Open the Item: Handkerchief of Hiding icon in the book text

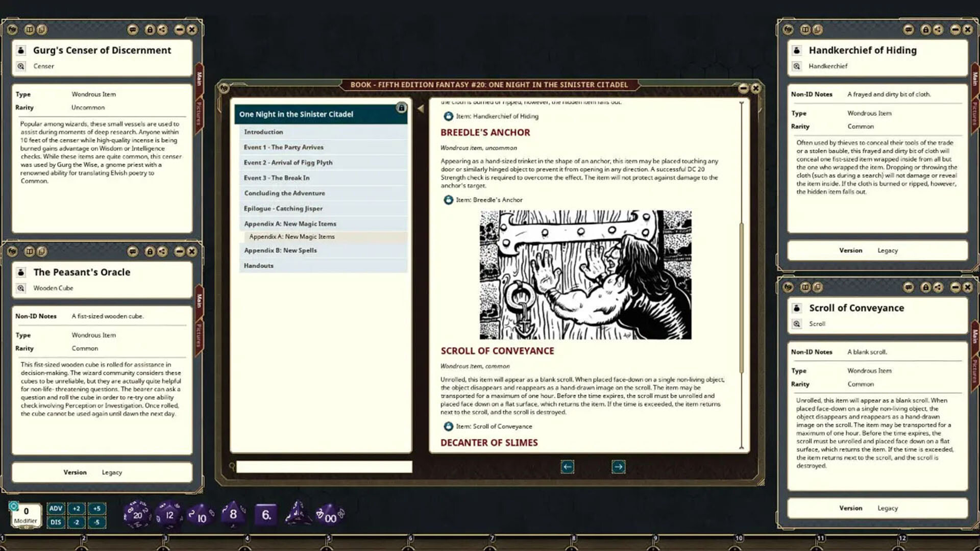click(448, 116)
